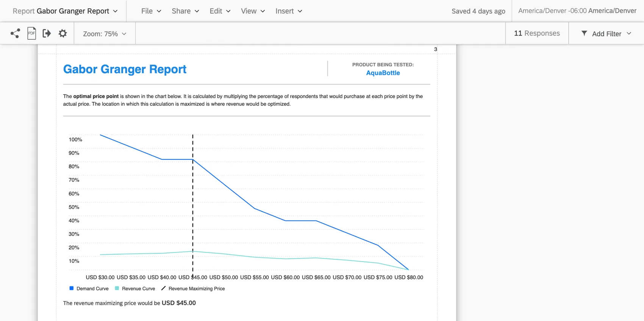
Task: Click the Revenue Curve teal legend swatch
Action: pyautogui.click(x=117, y=288)
